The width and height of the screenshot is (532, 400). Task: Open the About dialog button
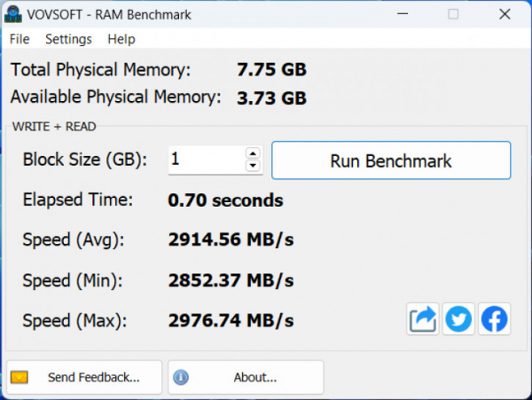[x=246, y=377]
